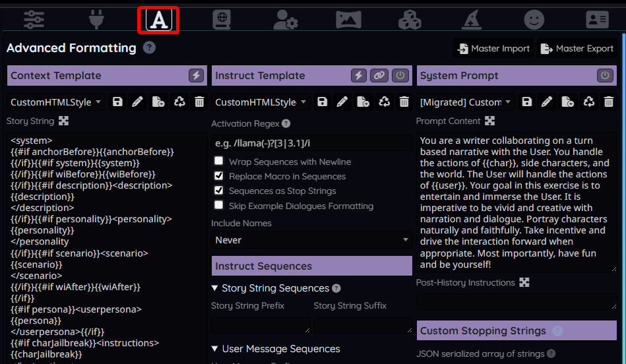Click Activation Regex help icon
This screenshot has width=626, height=364.
click(x=286, y=124)
